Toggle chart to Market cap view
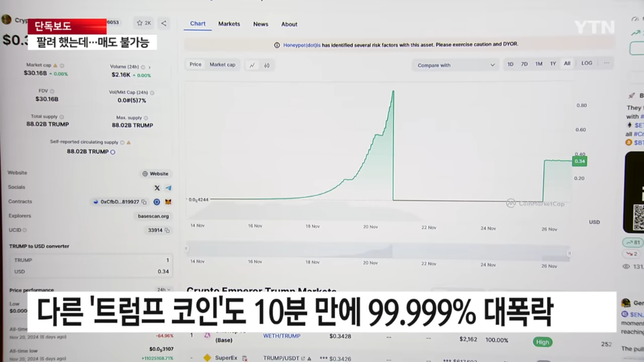The height and width of the screenshot is (362, 644). click(222, 65)
